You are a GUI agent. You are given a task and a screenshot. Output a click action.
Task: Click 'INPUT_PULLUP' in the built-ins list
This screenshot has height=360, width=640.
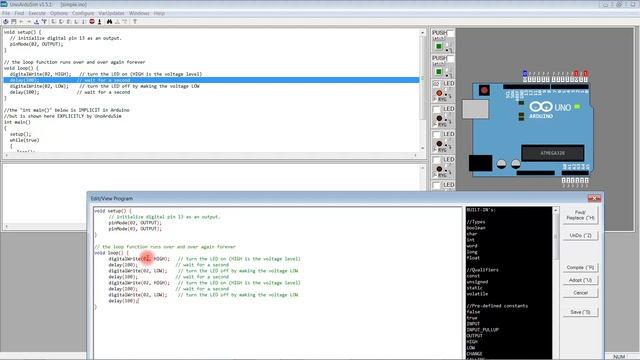[482, 330]
